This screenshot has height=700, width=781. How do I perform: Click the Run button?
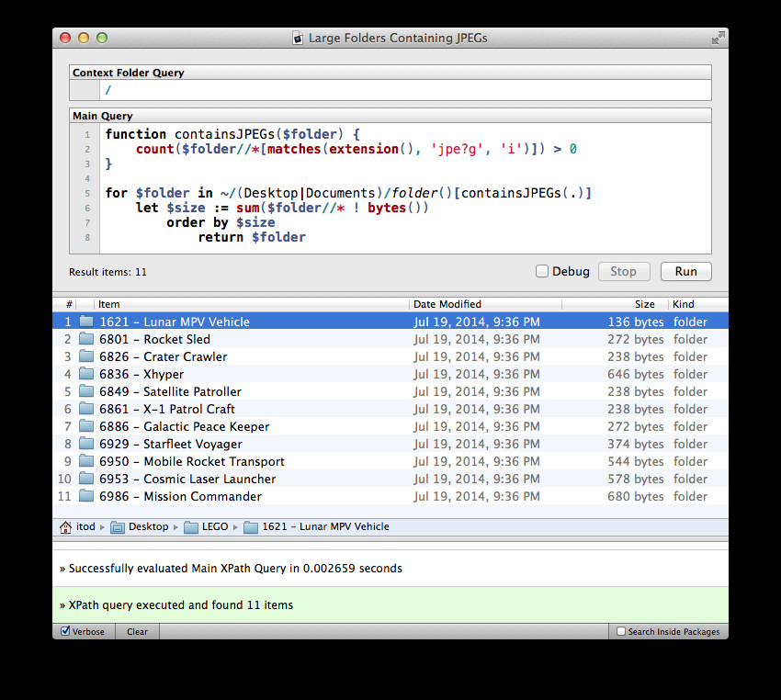(x=685, y=271)
